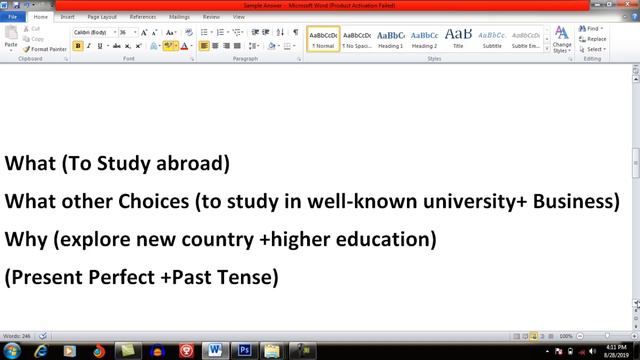Toggle Subscript formatting
Screen dimensions: 640x360
(128, 46)
